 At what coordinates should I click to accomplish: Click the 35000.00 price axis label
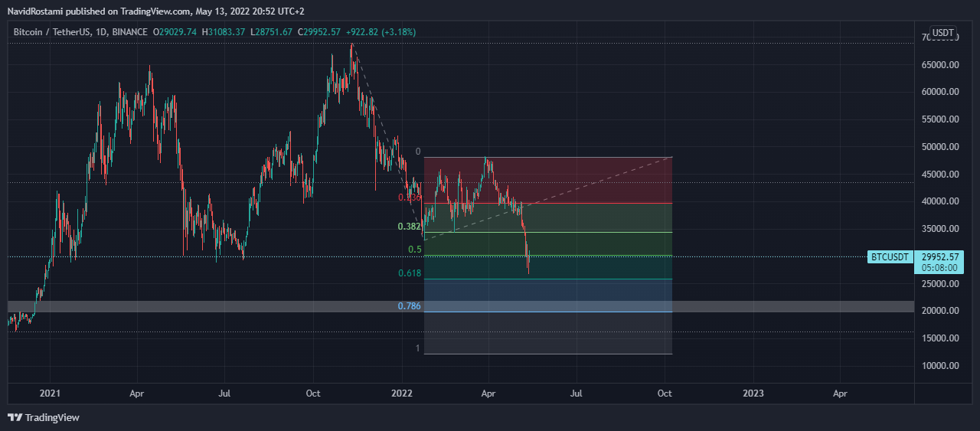pyautogui.click(x=939, y=229)
